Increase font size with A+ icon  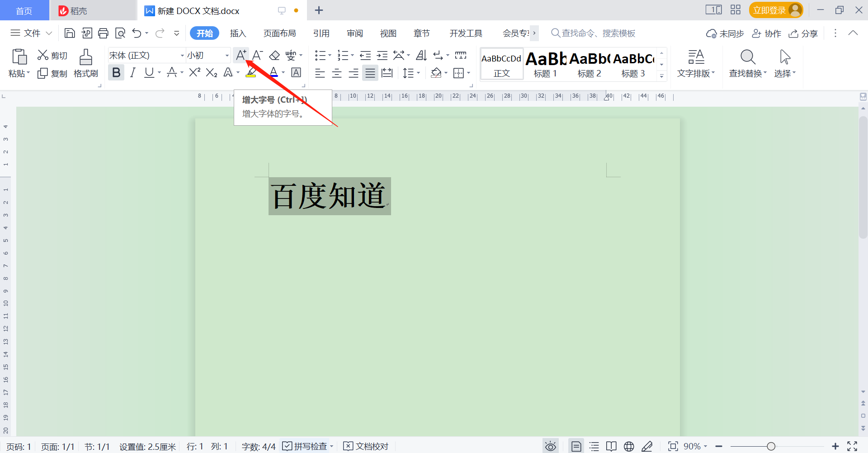coord(241,55)
